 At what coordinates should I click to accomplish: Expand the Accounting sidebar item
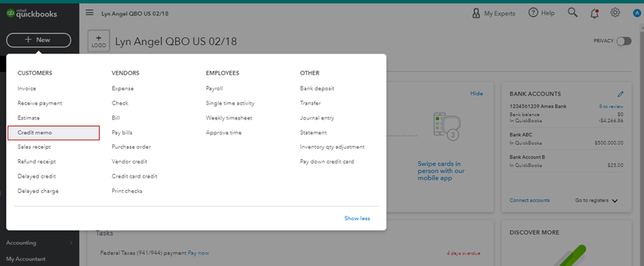tap(39, 243)
